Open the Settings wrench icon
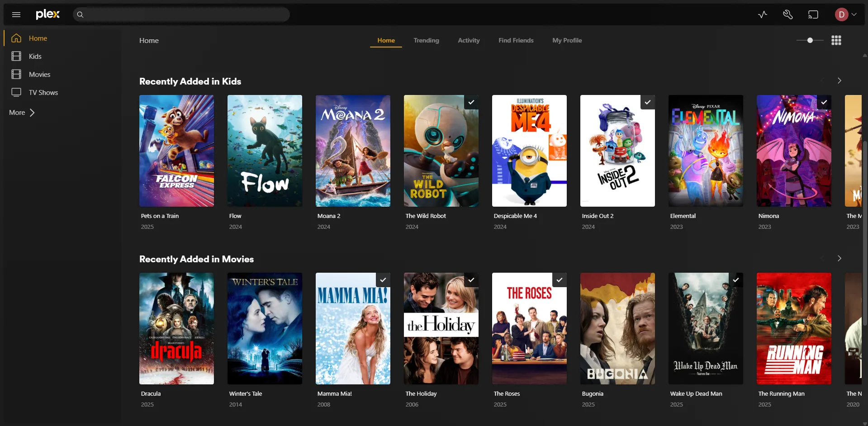 coord(788,14)
